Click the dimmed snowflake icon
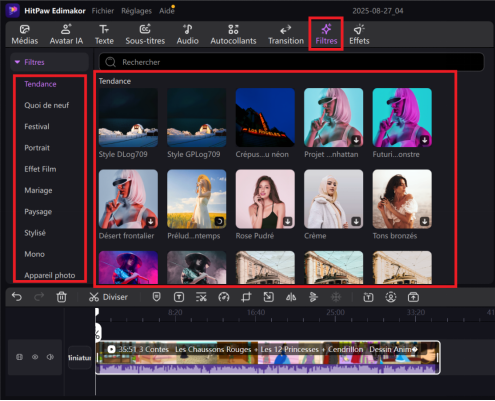This screenshot has width=495, height=401. coord(336,297)
